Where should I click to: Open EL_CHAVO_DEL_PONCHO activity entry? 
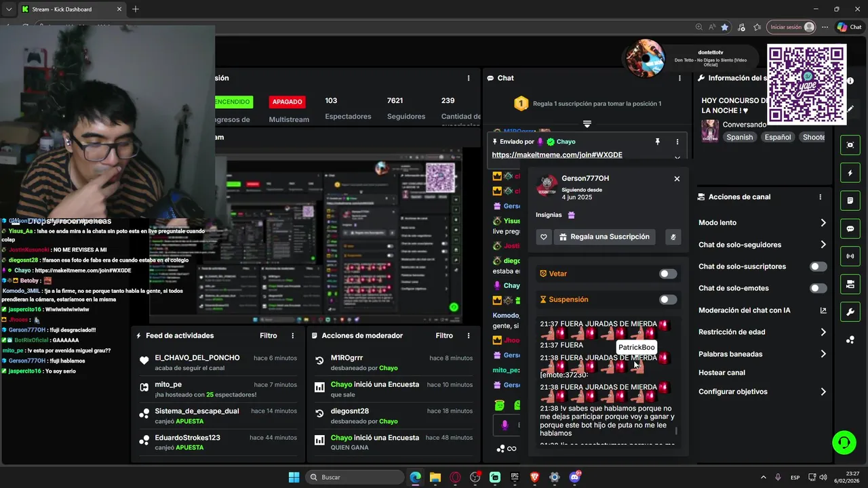[218, 363]
